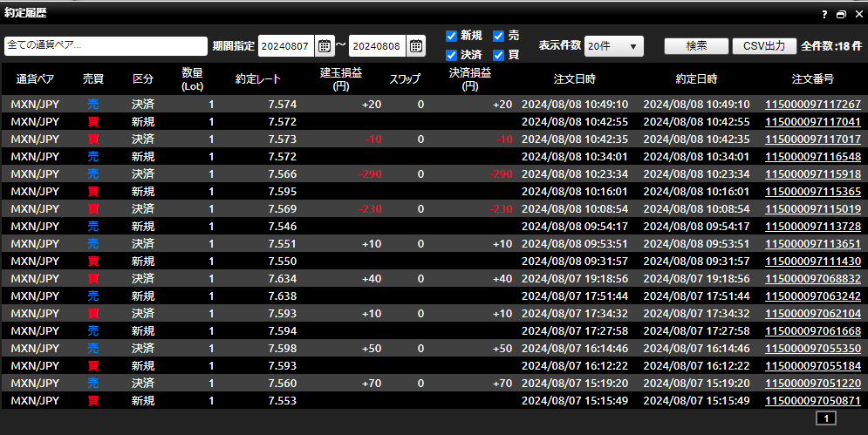Open the 全ての通貨ペア currency pair selector
The height and width of the screenshot is (435, 868).
click(106, 46)
